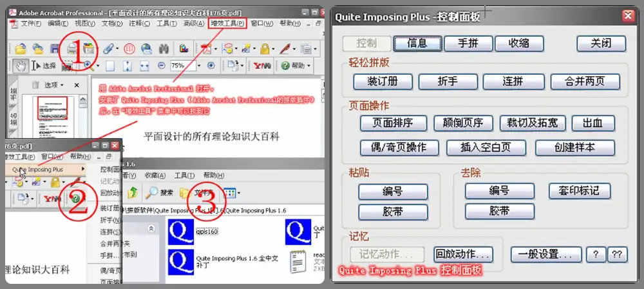Click 信息 button in control panel

pos(418,43)
